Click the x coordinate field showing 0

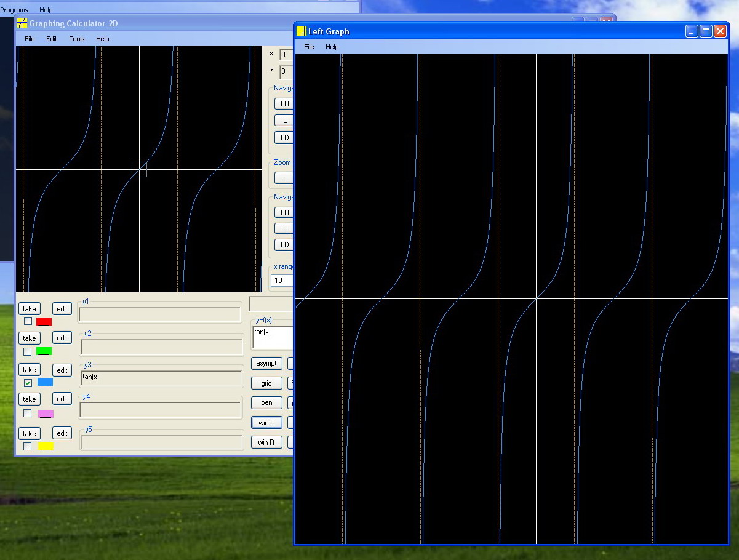287,55
